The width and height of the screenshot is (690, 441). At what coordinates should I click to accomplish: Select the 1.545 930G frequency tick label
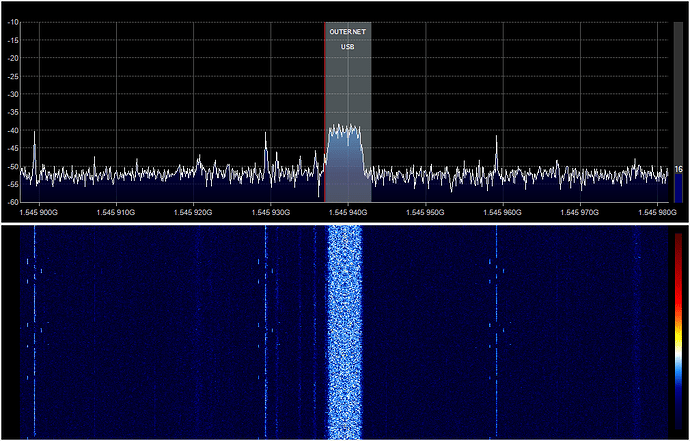click(271, 212)
